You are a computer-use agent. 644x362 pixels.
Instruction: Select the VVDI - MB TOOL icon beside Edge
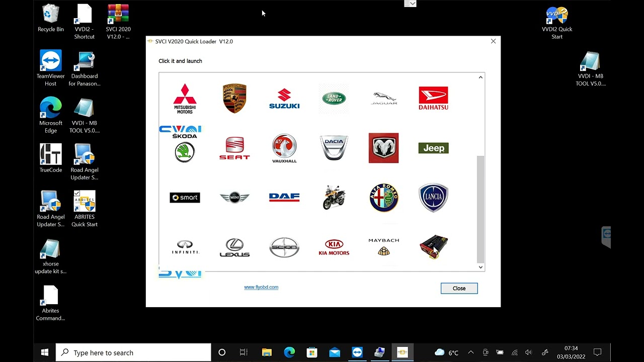(85, 115)
